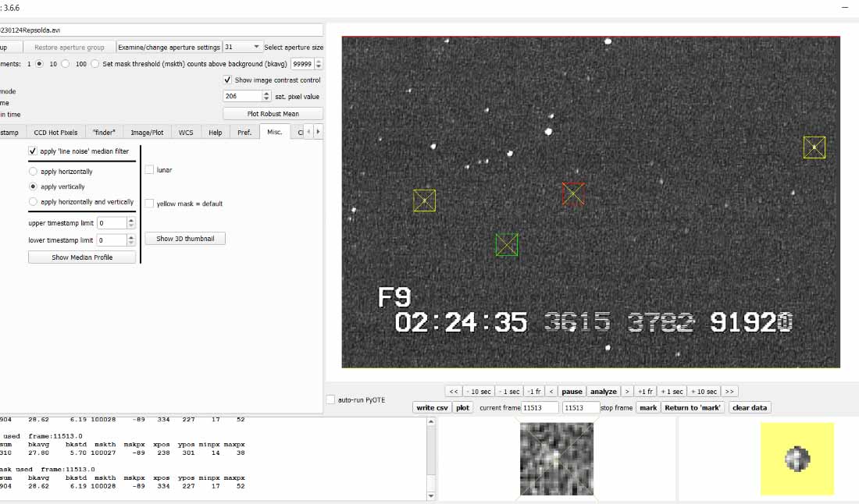Click Plot Robust Mean button

(x=273, y=114)
